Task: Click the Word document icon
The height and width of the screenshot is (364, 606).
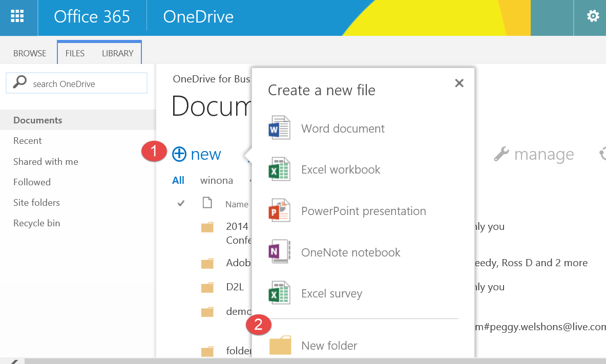Action: [279, 128]
